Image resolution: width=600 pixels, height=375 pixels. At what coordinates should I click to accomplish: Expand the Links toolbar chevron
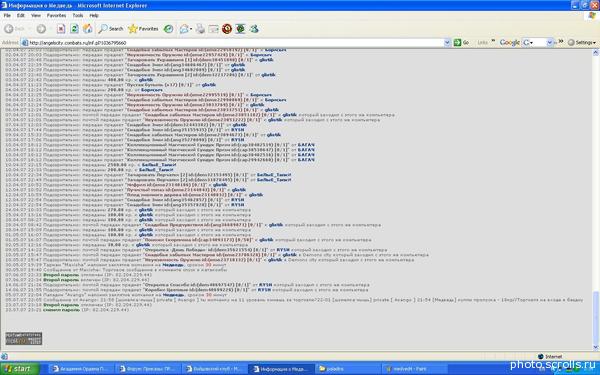pyautogui.click(x=493, y=41)
